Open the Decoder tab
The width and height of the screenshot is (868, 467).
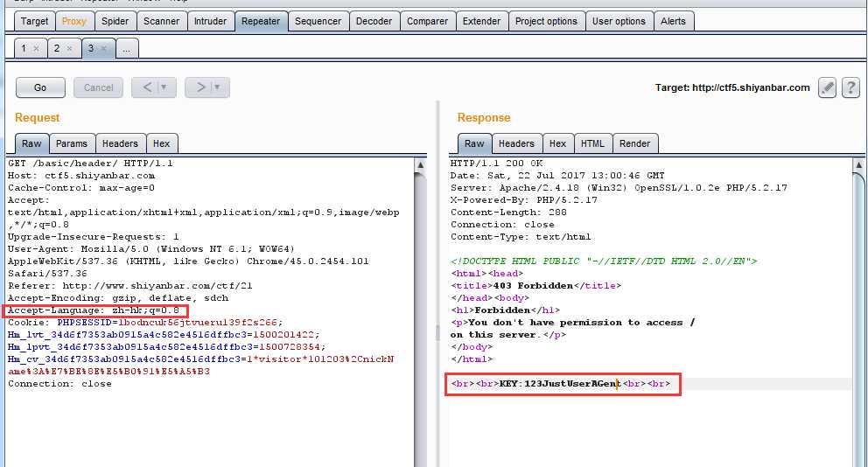[374, 21]
